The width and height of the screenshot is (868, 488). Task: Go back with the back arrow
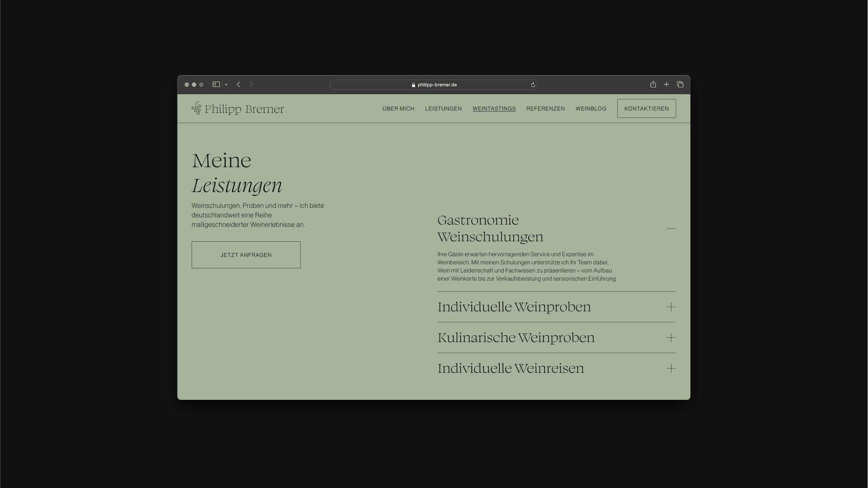(239, 84)
